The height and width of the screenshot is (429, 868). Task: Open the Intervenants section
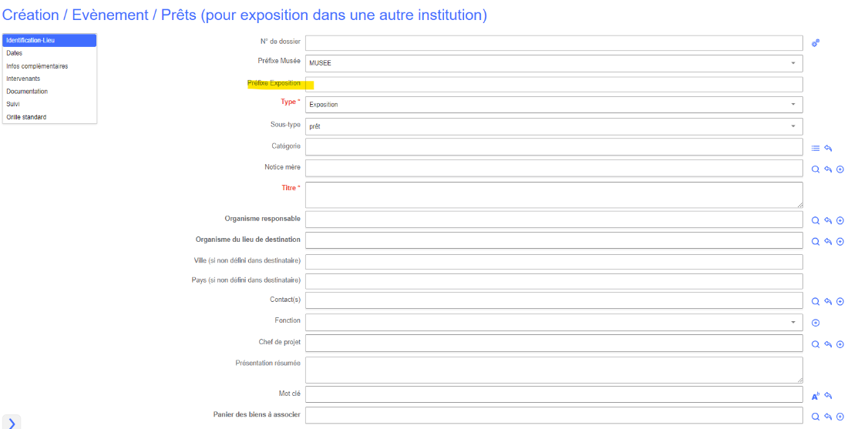coord(23,79)
